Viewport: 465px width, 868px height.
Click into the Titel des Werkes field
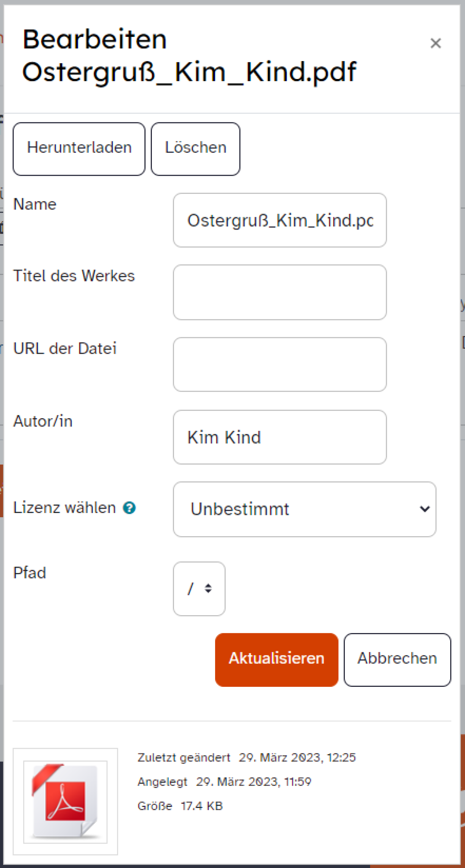tap(280, 292)
